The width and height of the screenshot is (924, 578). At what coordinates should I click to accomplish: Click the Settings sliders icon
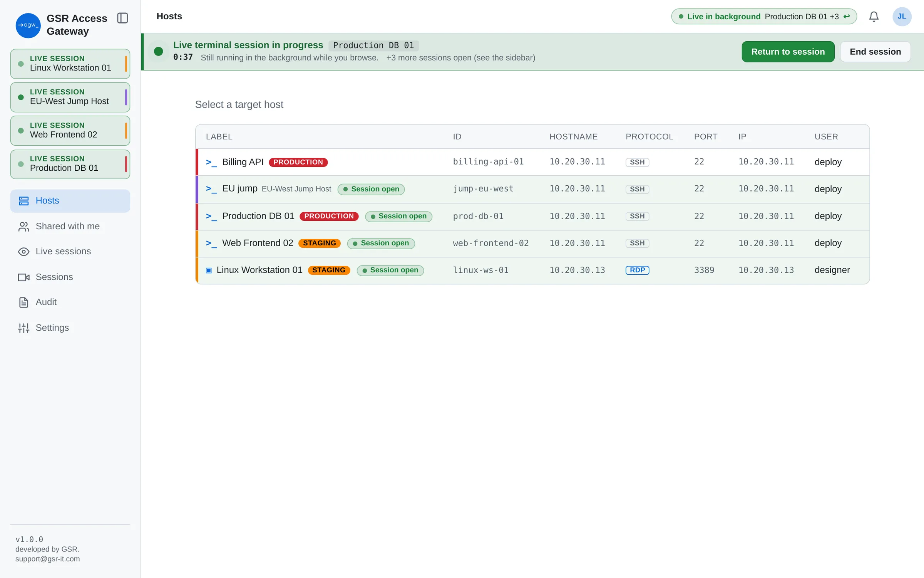(24, 328)
